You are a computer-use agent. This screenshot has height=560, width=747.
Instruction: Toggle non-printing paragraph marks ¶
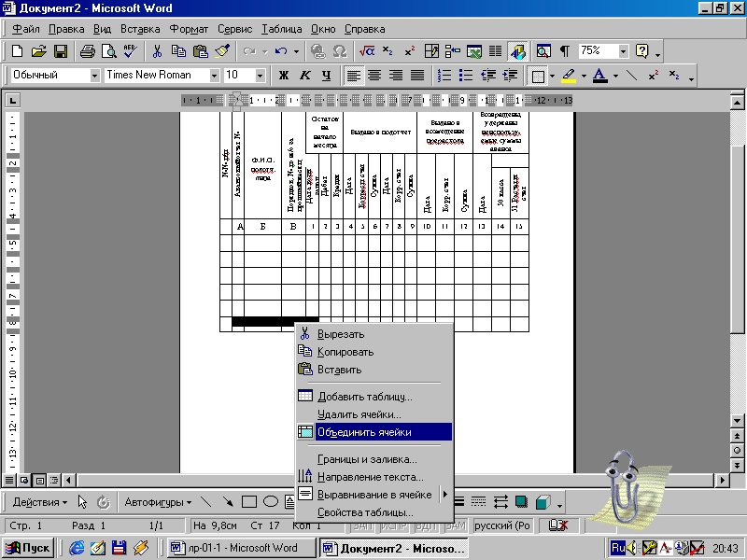coord(565,51)
